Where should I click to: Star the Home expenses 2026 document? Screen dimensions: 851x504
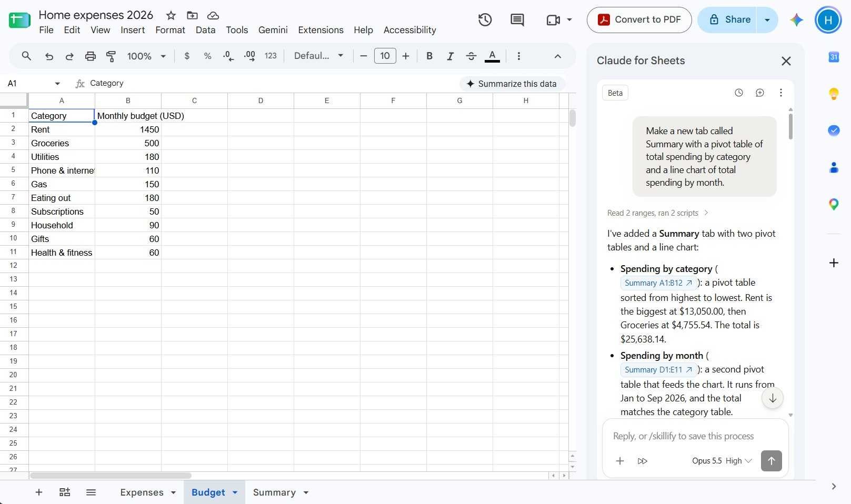click(171, 15)
